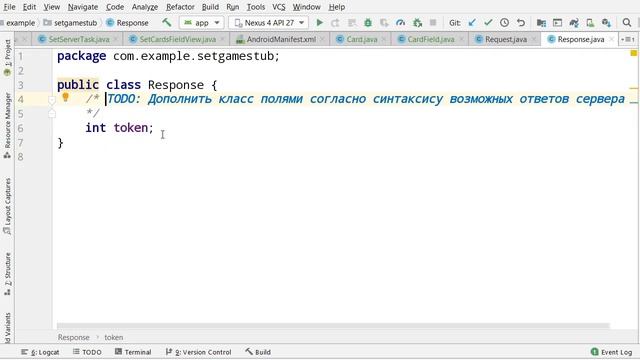Open the AVD Manager icon
640x360 pixels.
590,23
